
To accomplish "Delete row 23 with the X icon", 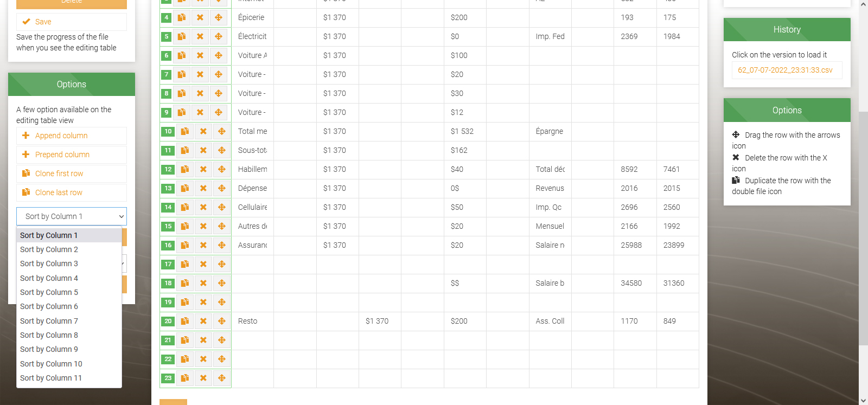I will (x=203, y=378).
